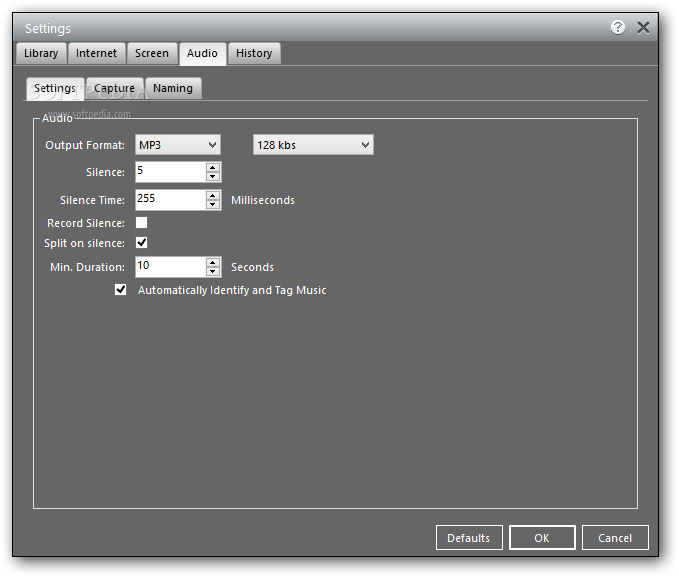The height and width of the screenshot is (577, 679).
Task: Click the Defaults button
Action: click(469, 538)
